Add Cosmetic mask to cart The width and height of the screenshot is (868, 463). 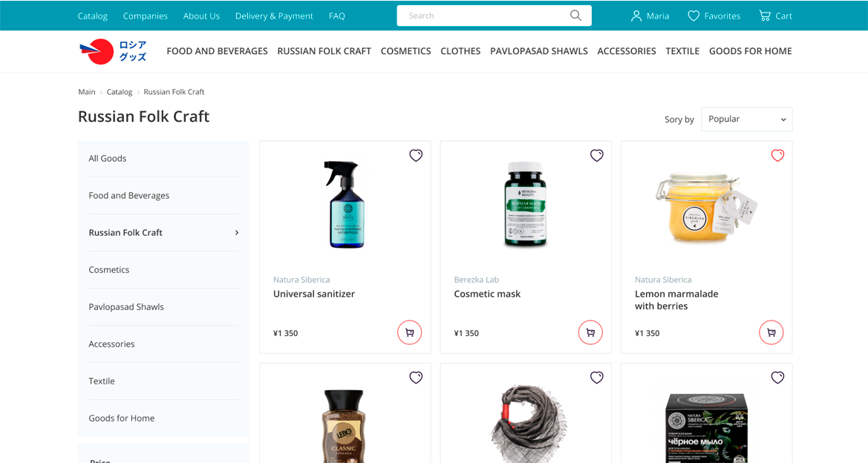(590, 332)
